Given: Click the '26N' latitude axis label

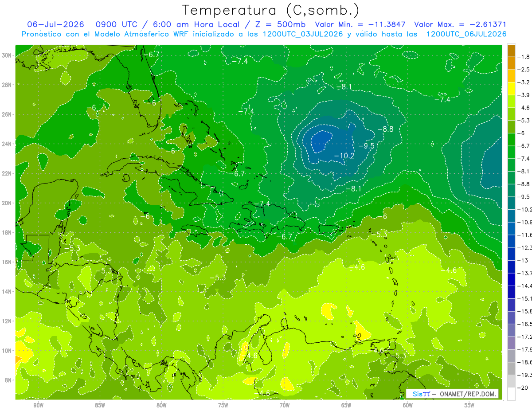Looking at the screenshot, I should coord(8,114).
